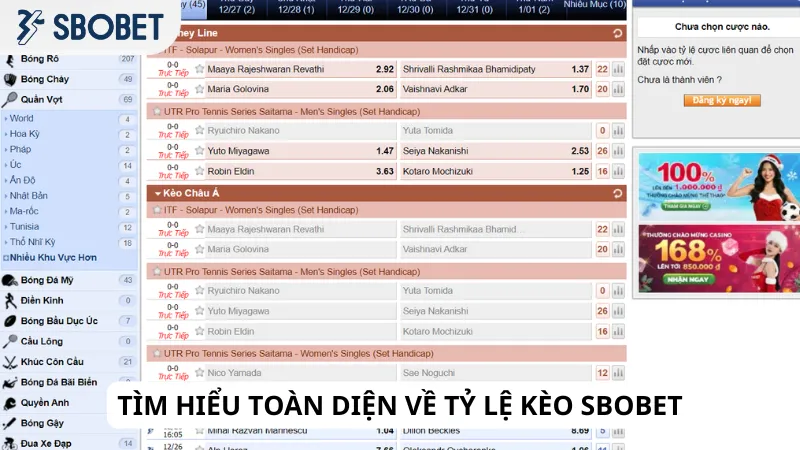Open stats chart for Robin Eldin 3.63 row
Viewport: 800px width, 450px height.
pyautogui.click(x=618, y=171)
